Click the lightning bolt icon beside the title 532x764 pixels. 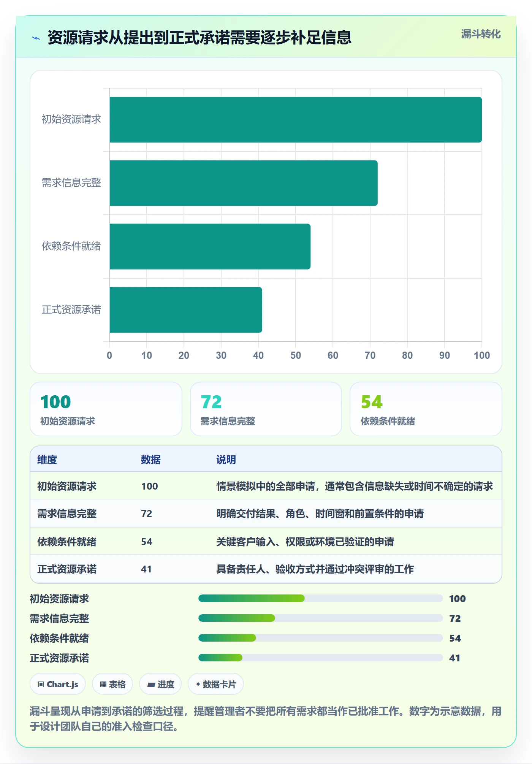36,38
